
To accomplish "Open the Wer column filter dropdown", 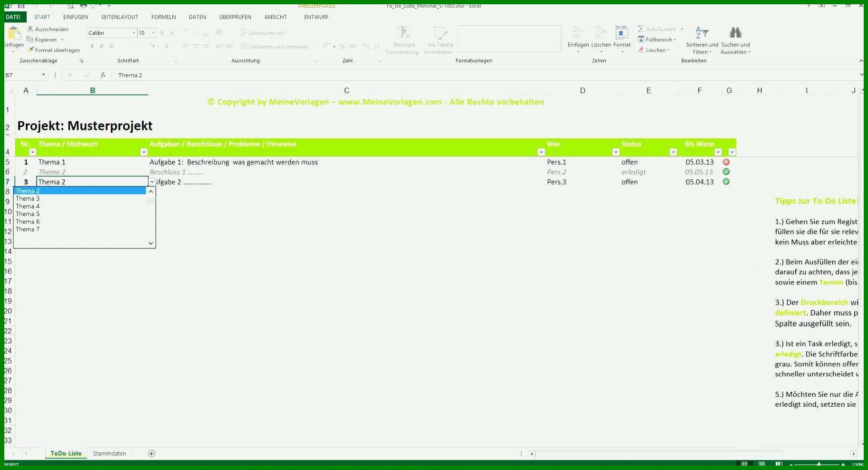I will coord(616,152).
